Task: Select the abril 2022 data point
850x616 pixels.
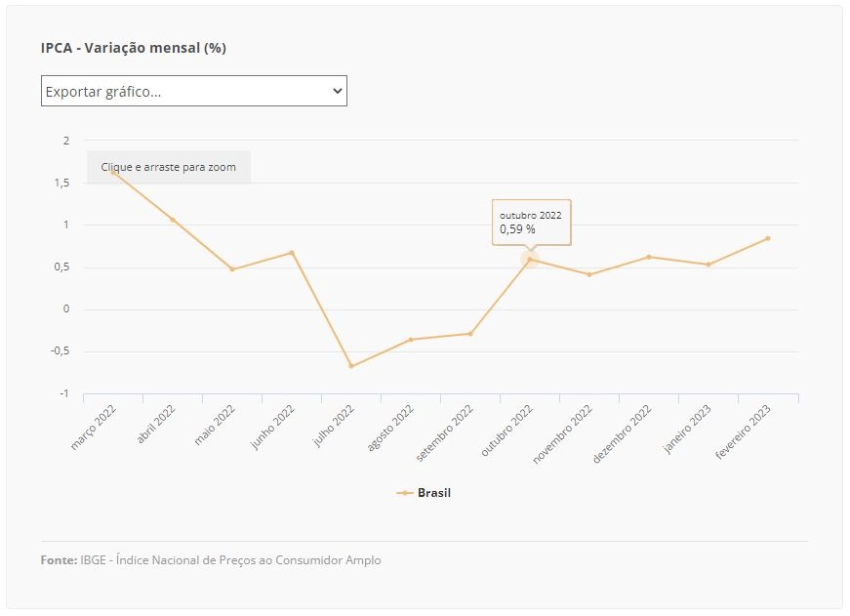Action: point(173,220)
